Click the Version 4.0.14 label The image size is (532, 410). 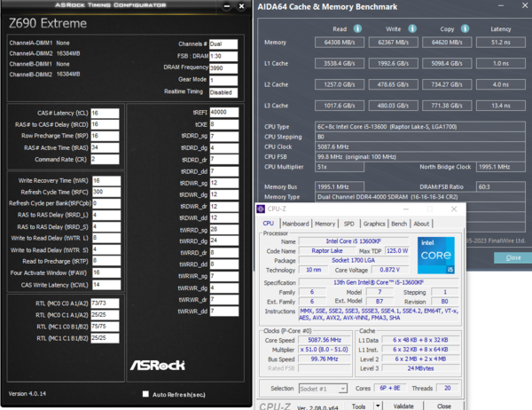coord(27,394)
